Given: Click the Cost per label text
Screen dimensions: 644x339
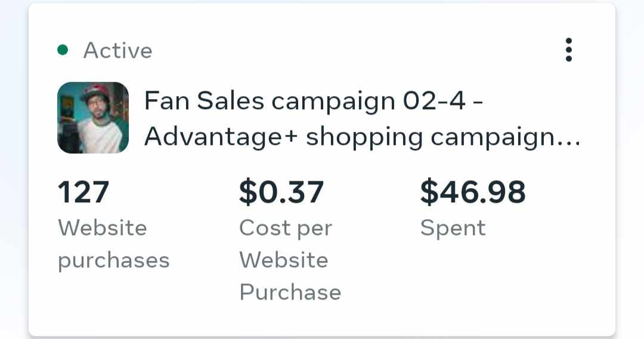Looking at the screenshot, I should [x=286, y=229].
